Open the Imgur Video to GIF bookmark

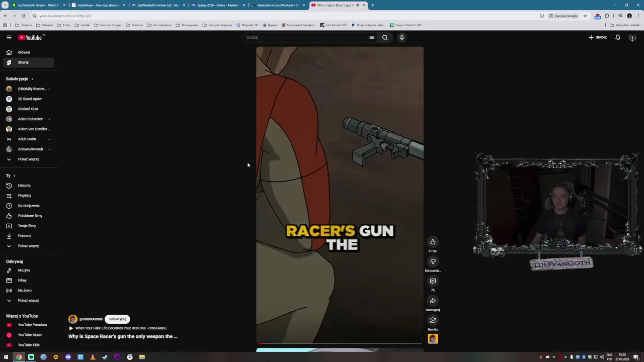(x=406, y=25)
